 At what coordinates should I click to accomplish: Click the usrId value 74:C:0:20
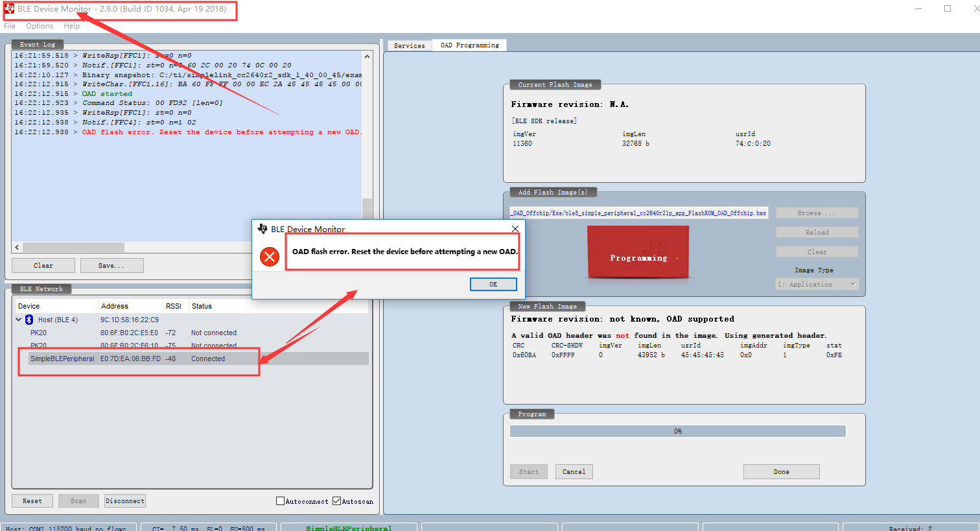pyautogui.click(x=753, y=144)
